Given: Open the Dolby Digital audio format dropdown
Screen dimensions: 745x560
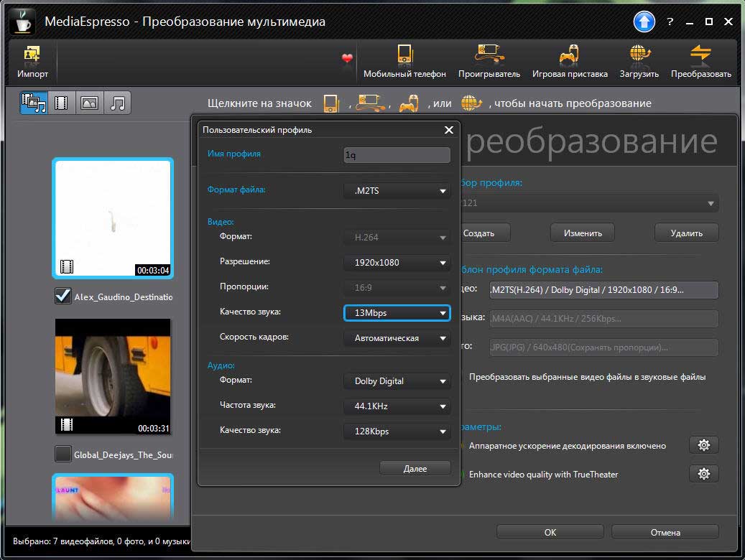Looking at the screenshot, I should pos(397,381).
